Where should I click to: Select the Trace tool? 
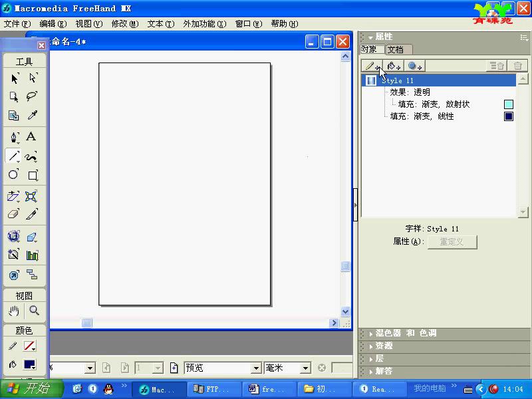13,255
